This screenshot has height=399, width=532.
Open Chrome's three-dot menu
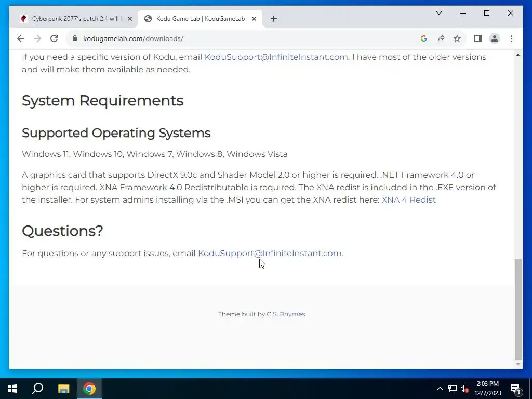(x=511, y=38)
